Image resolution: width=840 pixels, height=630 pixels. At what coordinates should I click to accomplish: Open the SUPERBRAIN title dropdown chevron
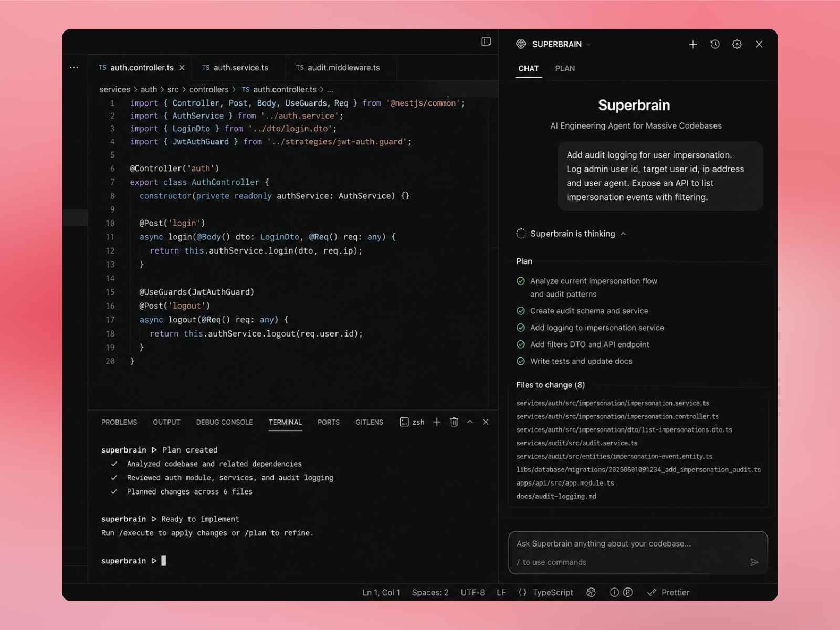(589, 44)
